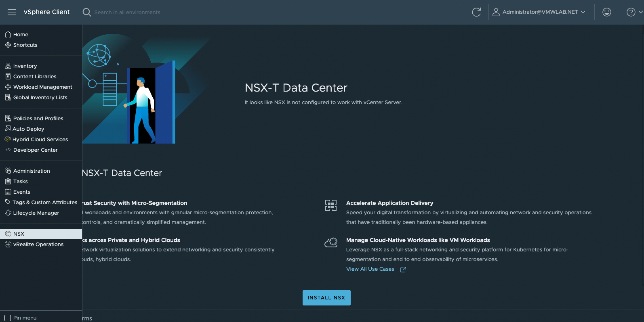
Task: Click the Global Inventory Lists icon
Action: tap(8, 97)
